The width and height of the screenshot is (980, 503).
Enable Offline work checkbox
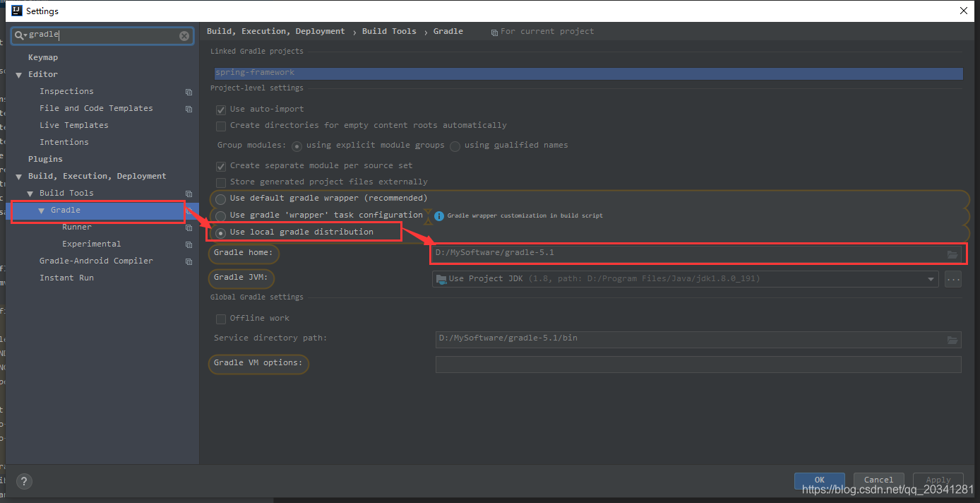pos(221,319)
